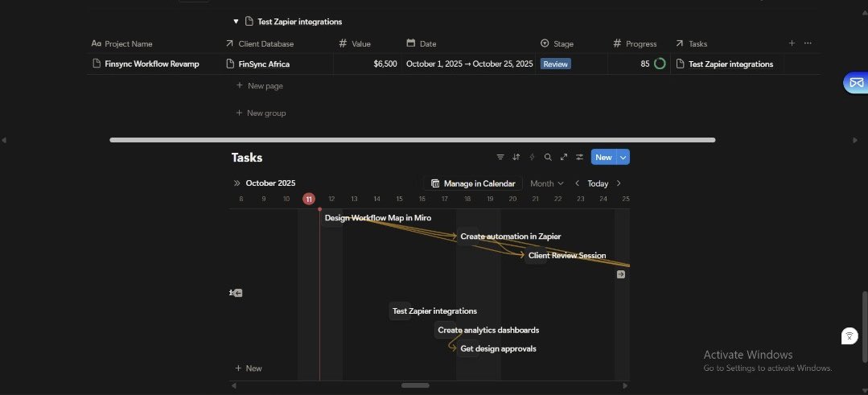Screen dimensions: 868x395
Task: Collapse the Test Zapier integrations group
Action: 236,22
